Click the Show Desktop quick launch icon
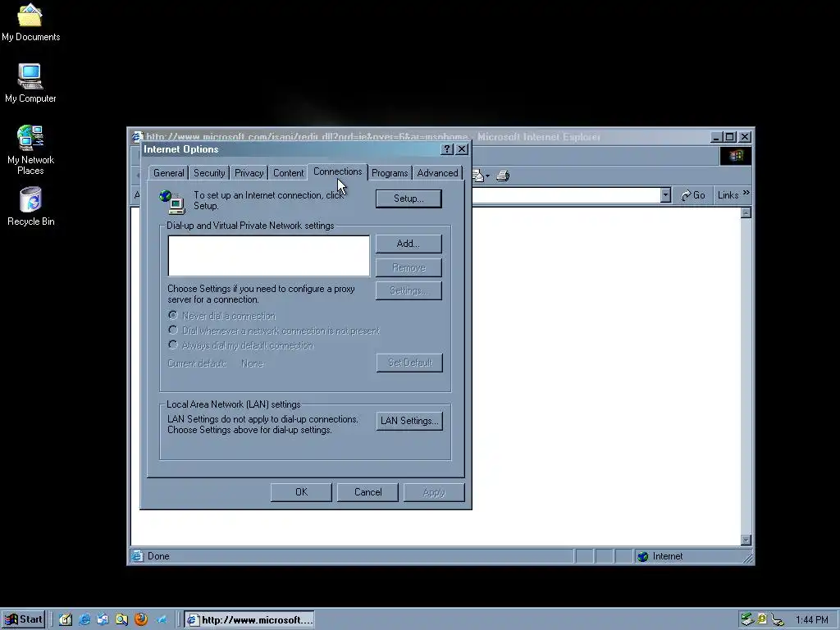Screen dimensions: 840x630 66,619
